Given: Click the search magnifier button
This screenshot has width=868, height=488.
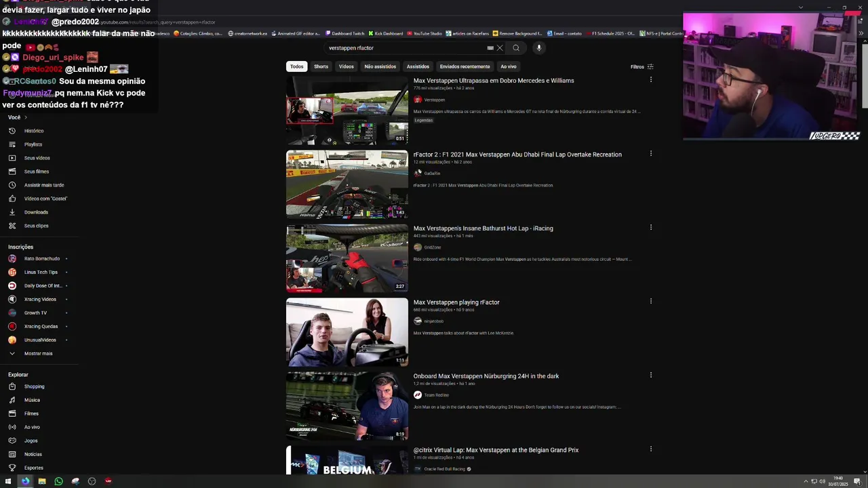Looking at the screenshot, I should point(516,48).
